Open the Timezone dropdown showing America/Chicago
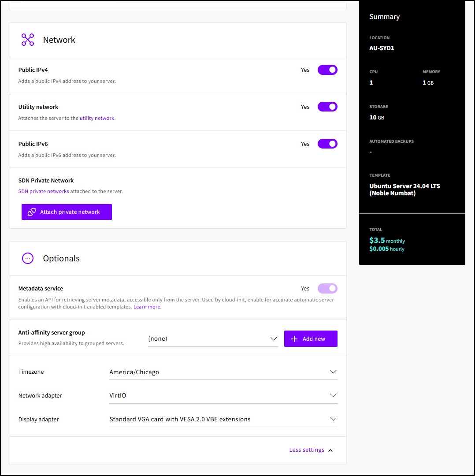 (223, 372)
